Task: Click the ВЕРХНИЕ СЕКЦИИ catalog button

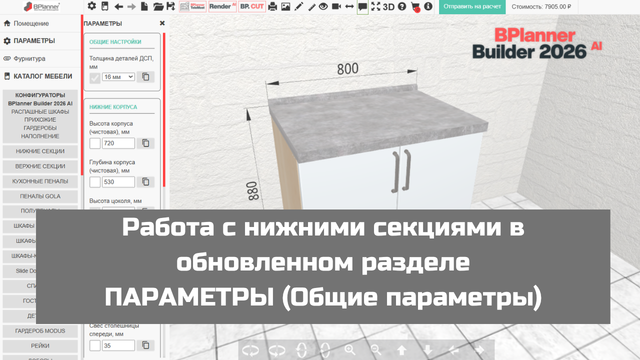Action: point(40,166)
